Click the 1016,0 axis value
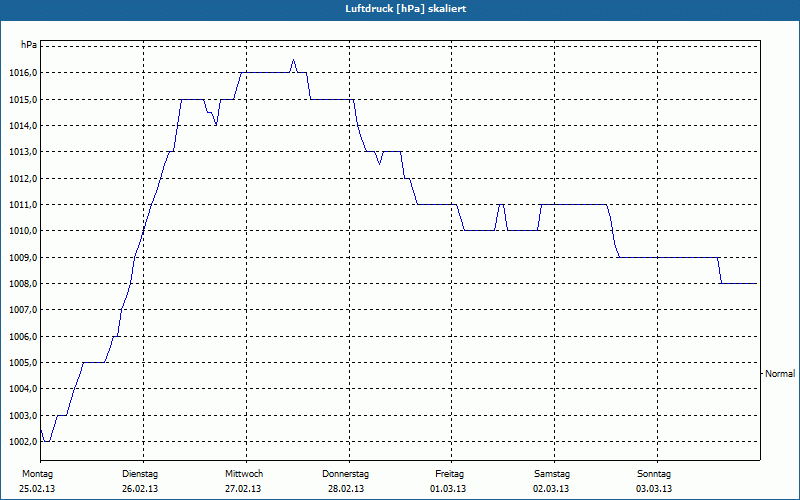Viewport: 800px width, 500px height. pos(23,73)
